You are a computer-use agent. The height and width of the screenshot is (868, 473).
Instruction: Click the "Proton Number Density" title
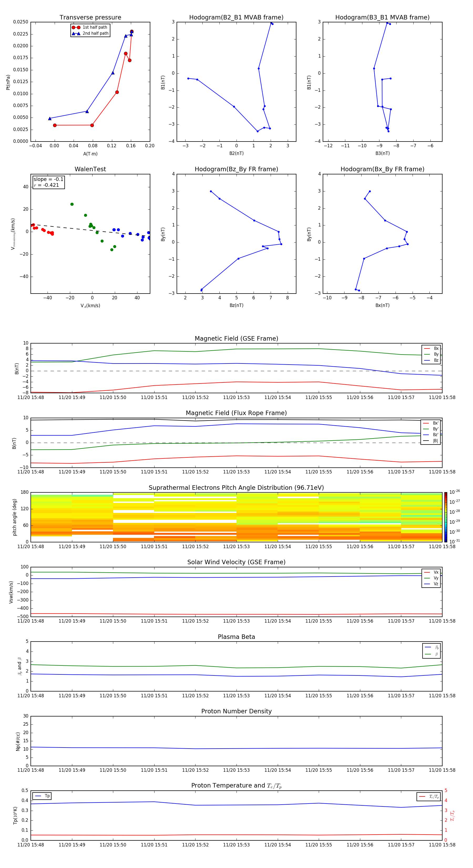pos(236,711)
